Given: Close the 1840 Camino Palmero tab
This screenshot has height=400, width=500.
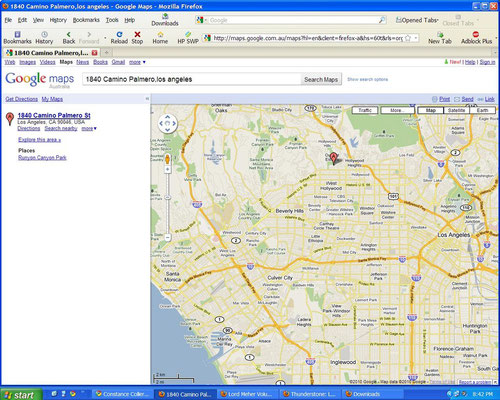Looking at the screenshot, I should tap(95, 53).
